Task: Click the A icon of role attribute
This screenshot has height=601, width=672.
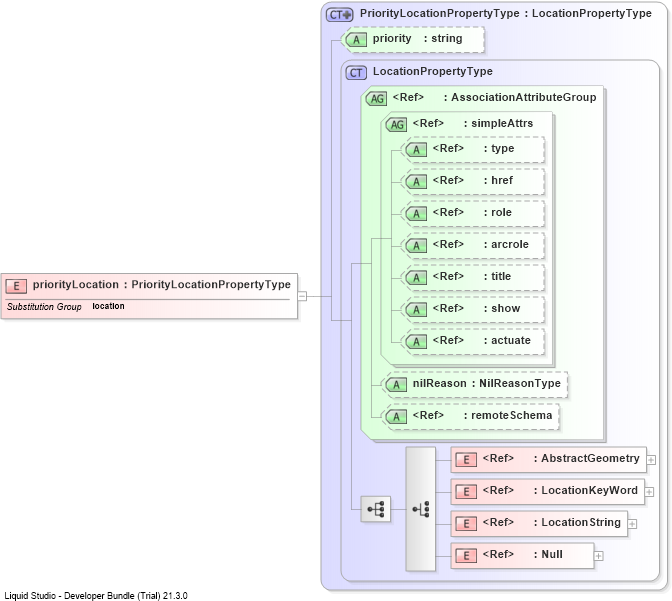Action: (416, 213)
